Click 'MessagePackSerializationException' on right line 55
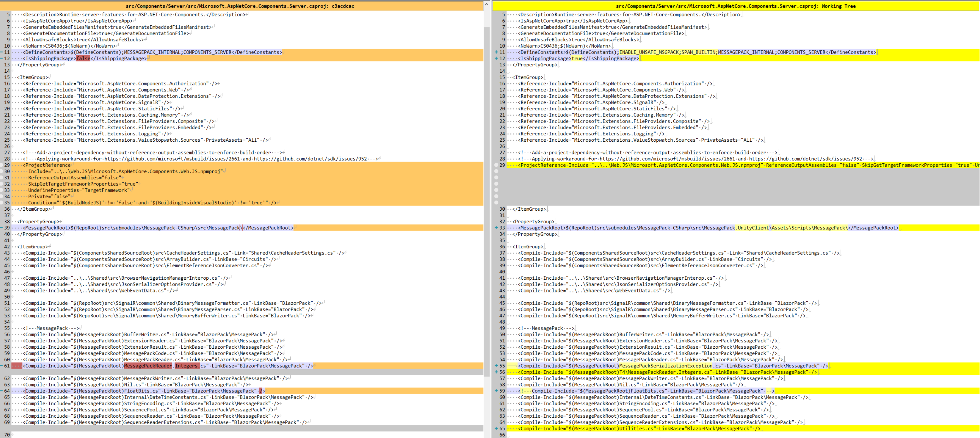The image size is (980, 438). 666,366
